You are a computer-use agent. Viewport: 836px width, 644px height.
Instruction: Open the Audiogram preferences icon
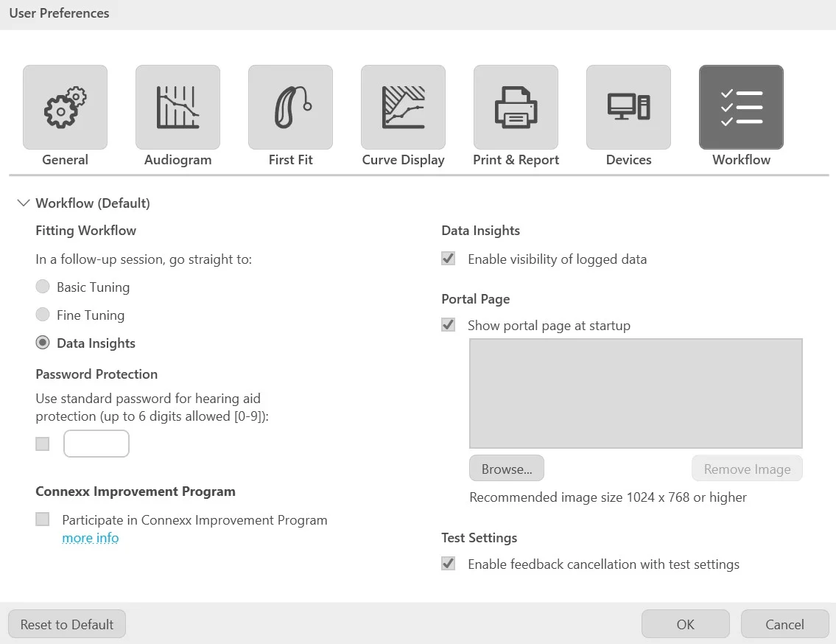coord(178,108)
